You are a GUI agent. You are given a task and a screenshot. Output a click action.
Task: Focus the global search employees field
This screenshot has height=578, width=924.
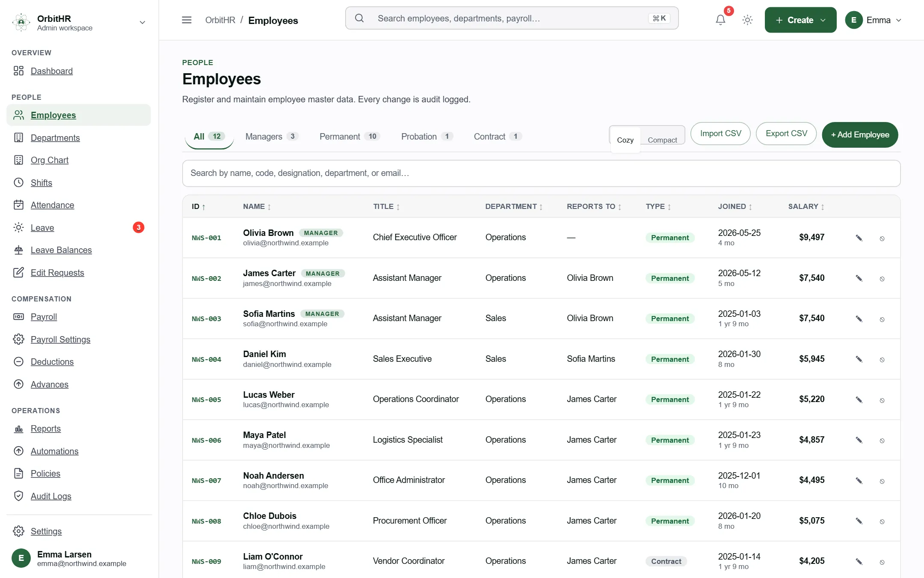point(512,18)
